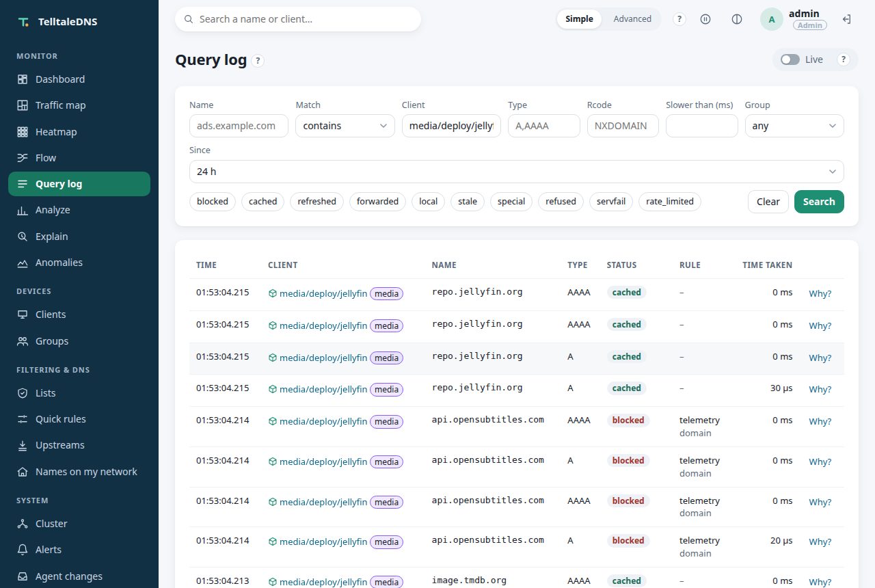Click the Search button
The image size is (875, 588).
(x=819, y=202)
